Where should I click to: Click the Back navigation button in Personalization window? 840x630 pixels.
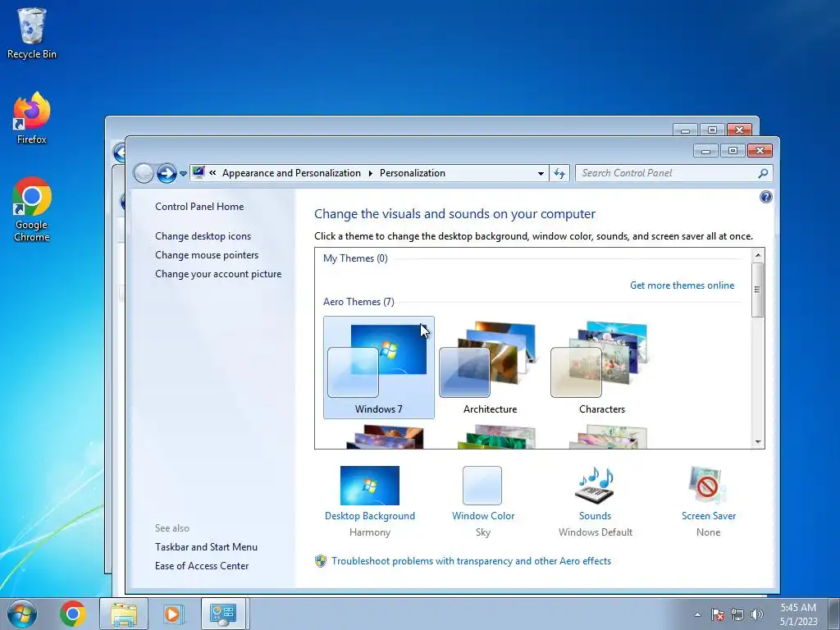[x=144, y=173]
